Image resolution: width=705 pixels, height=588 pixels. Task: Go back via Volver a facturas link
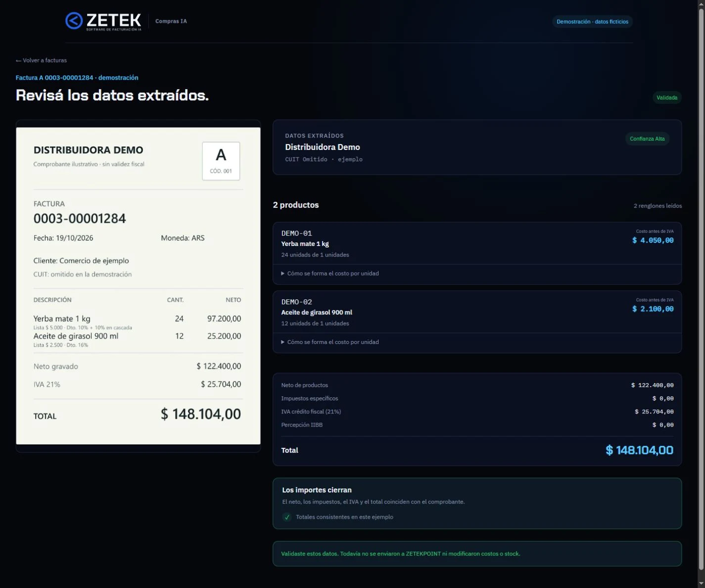[x=41, y=60]
